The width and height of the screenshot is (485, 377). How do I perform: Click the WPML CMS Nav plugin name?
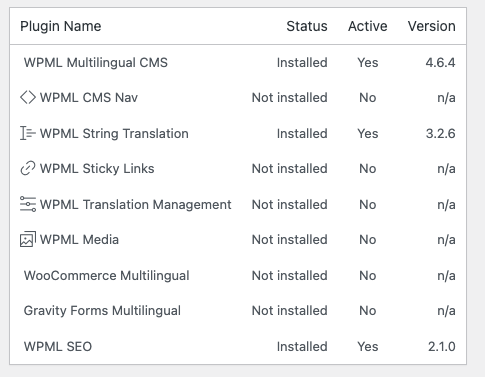tap(89, 98)
